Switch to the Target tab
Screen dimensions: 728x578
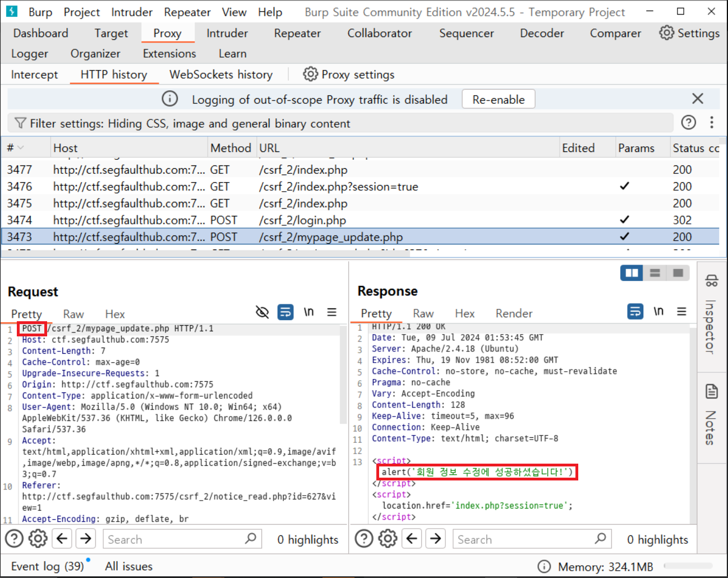click(x=111, y=33)
